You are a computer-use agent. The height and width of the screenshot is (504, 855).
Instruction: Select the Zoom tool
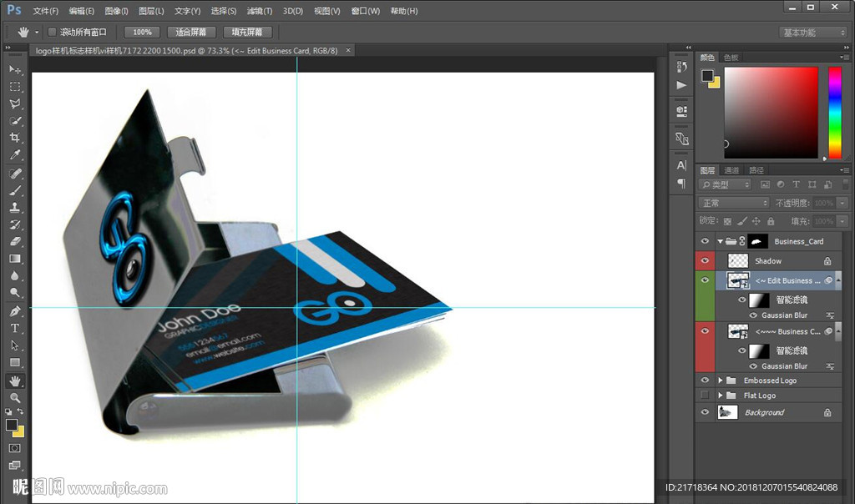15,397
